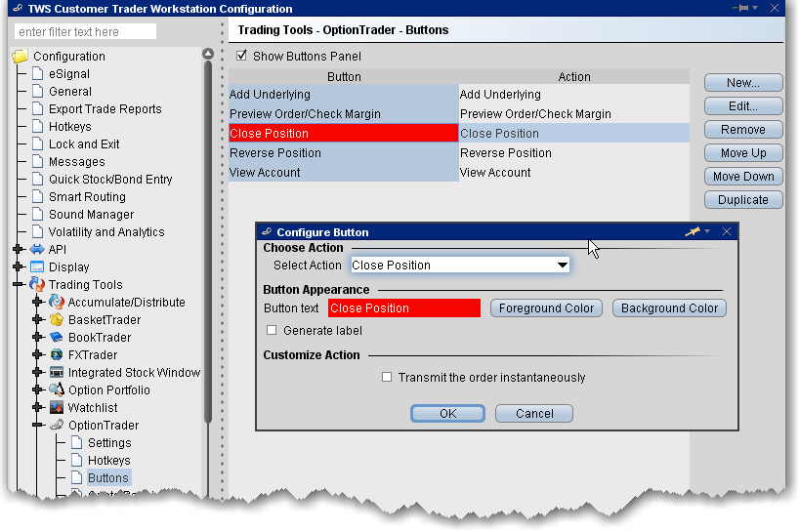Expand the API tree node
799x532 pixels.
[18, 250]
